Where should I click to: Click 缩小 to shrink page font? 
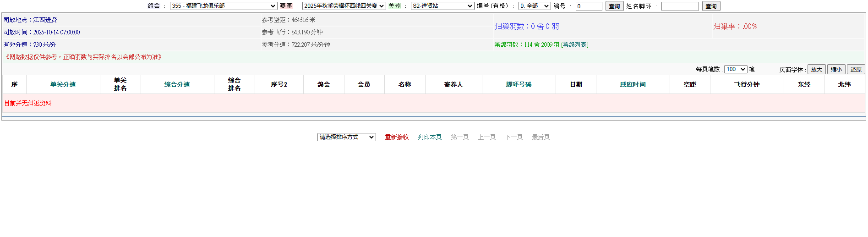(836, 69)
